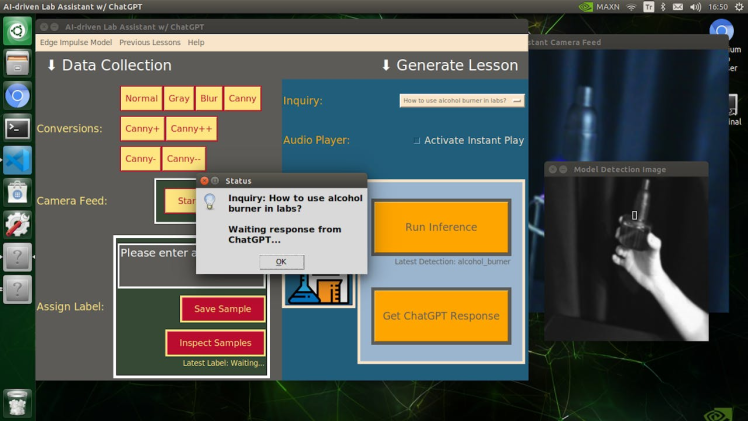Apply the Blur conversion
The image size is (748, 421).
point(209,98)
